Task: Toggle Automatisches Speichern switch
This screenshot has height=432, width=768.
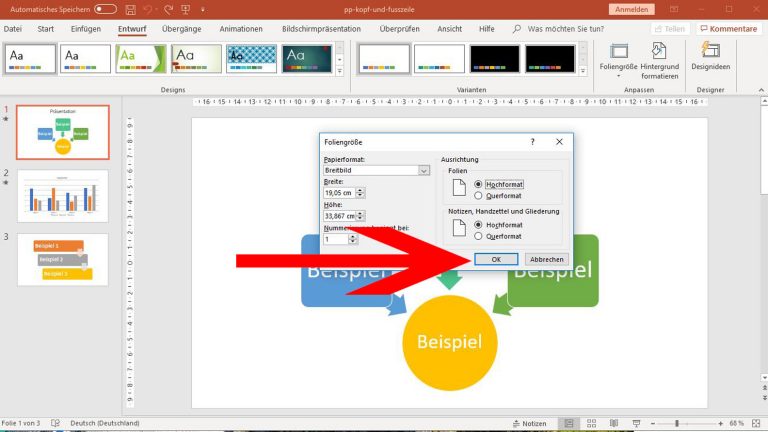Action: coord(105,9)
